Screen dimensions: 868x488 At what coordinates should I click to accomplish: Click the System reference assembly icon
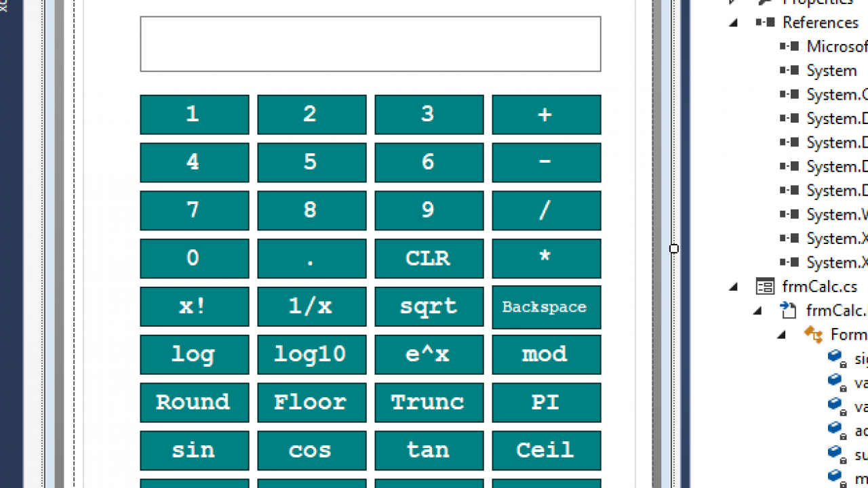789,70
